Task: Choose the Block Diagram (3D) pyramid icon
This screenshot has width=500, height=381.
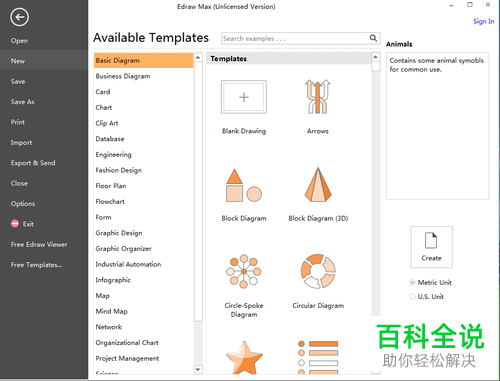Action: click(318, 185)
